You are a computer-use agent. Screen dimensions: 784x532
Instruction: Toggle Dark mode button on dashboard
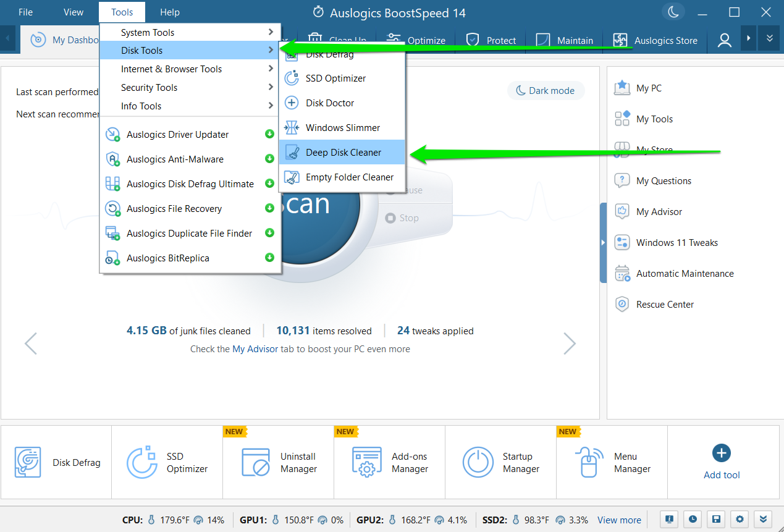click(x=546, y=91)
